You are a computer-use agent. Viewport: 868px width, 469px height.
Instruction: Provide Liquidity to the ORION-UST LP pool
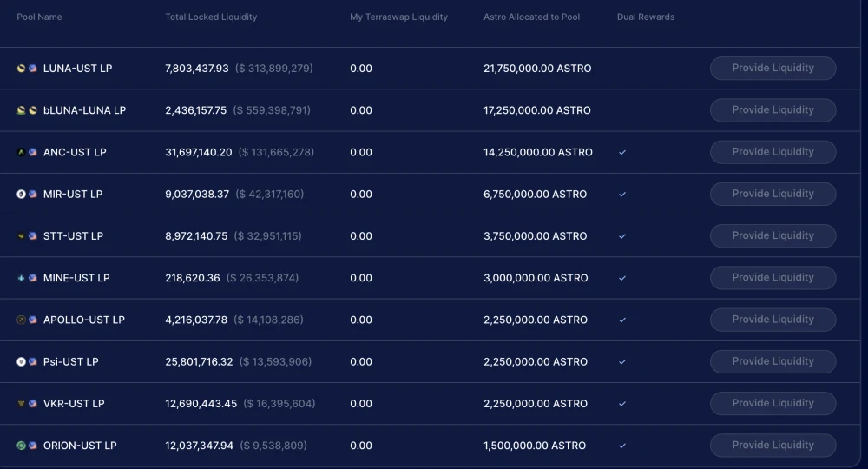point(773,446)
